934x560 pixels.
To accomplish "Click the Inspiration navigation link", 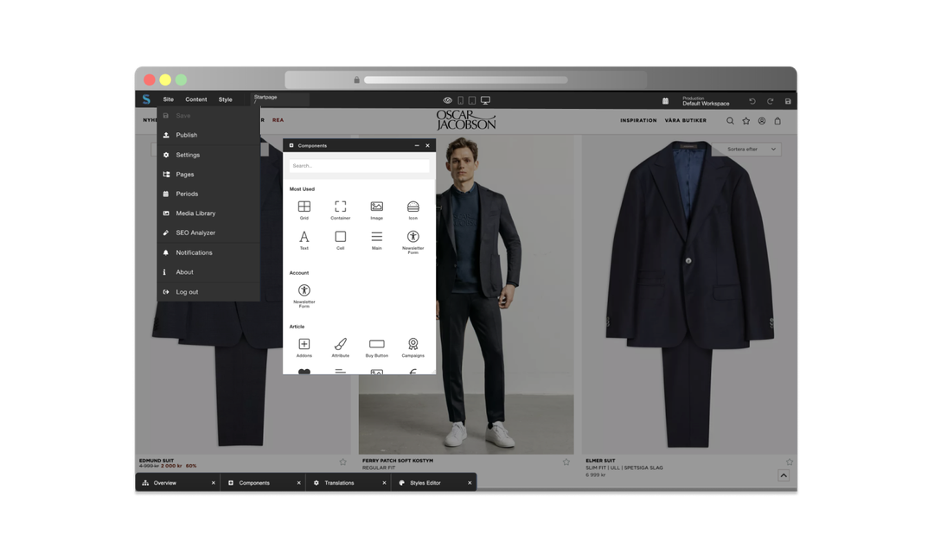I will point(638,121).
